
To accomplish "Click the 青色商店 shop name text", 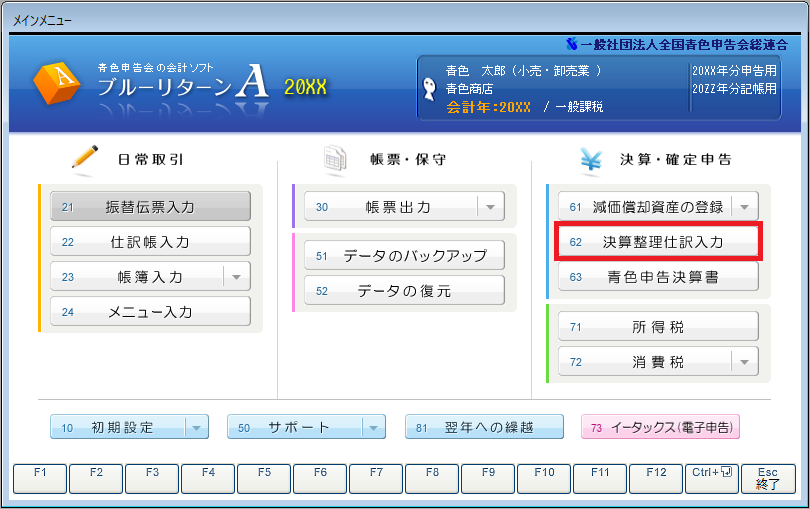I will 469,88.
